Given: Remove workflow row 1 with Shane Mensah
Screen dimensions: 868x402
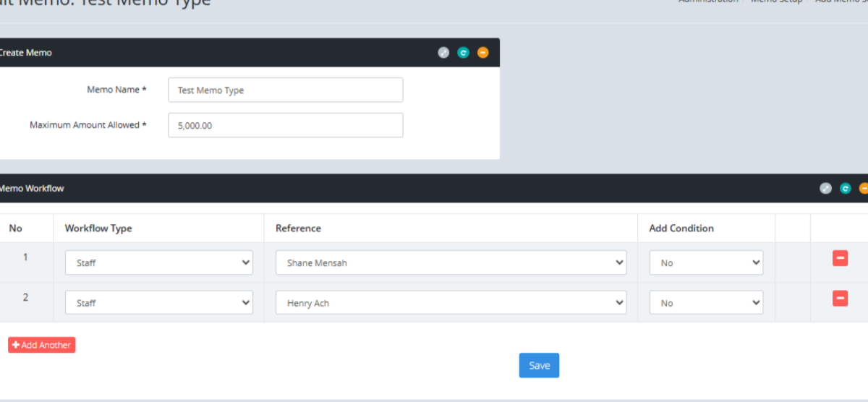Looking at the screenshot, I should coord(840,258).
